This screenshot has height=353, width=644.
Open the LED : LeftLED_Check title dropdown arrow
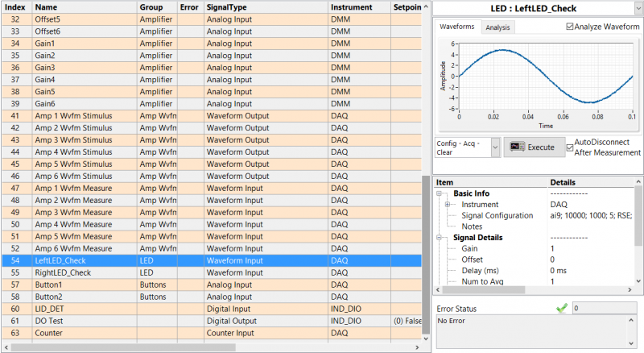point(638,8)
